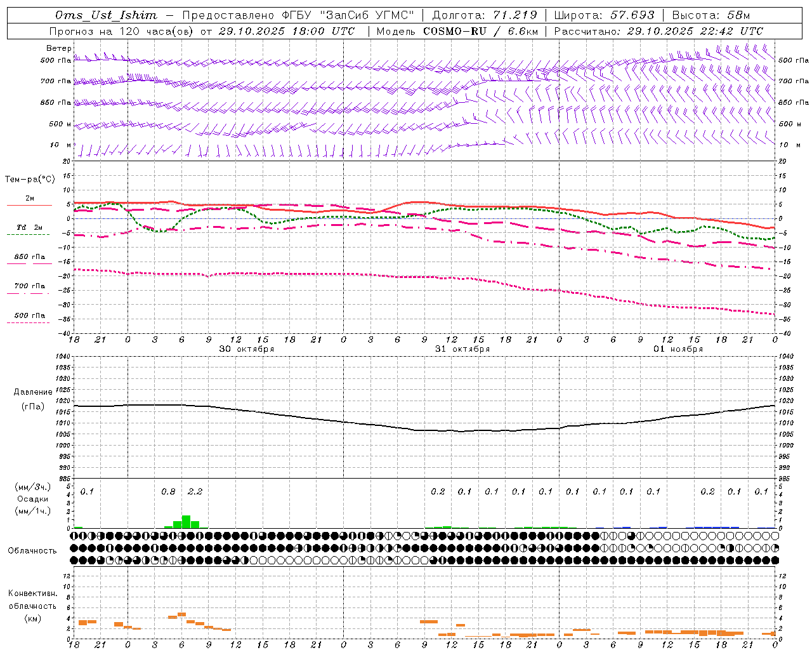Click the Конвективн. облачность label

click(32, 599)
